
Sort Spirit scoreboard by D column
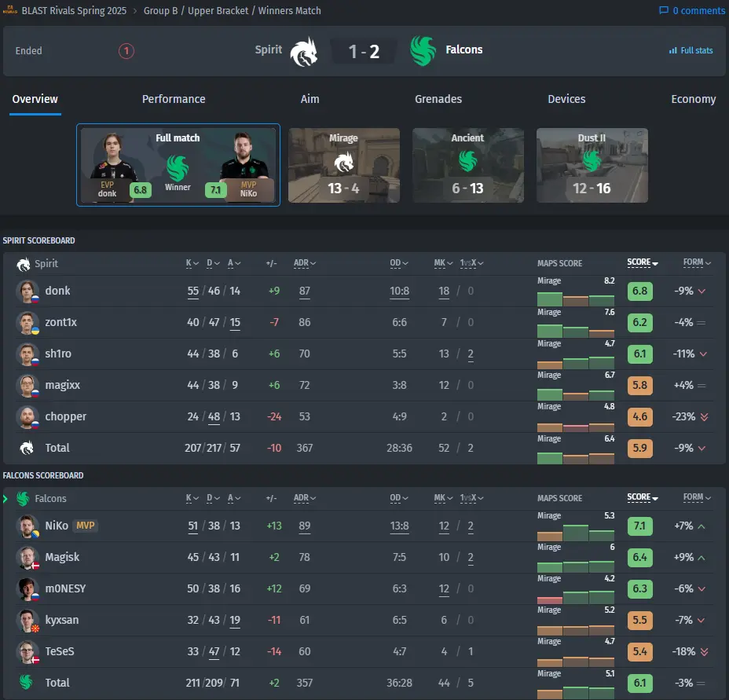click(x=213, y=263)
